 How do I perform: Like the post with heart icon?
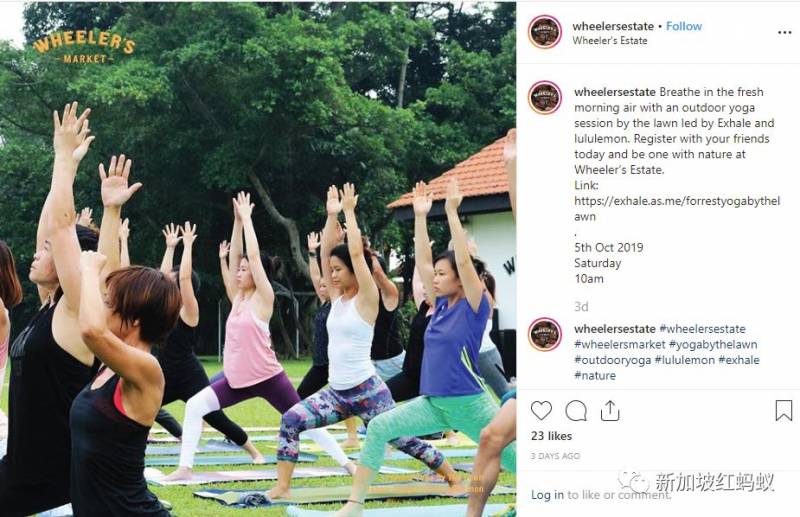(541, 410)
